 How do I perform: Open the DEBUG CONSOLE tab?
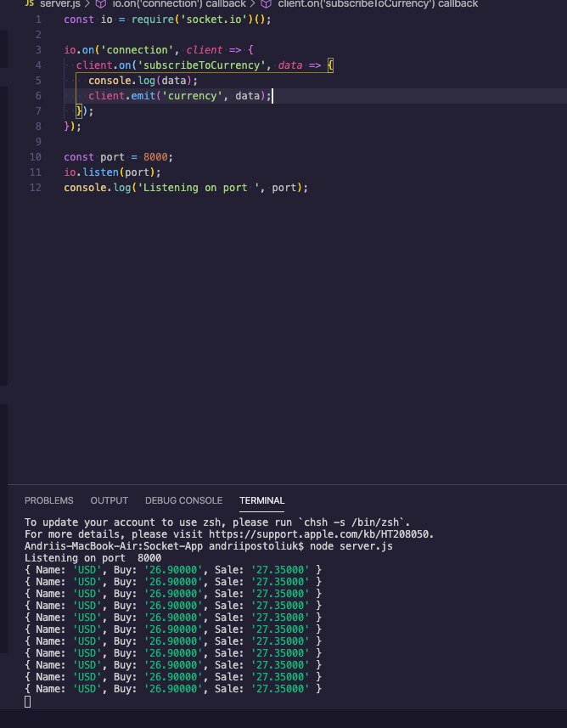183,500
